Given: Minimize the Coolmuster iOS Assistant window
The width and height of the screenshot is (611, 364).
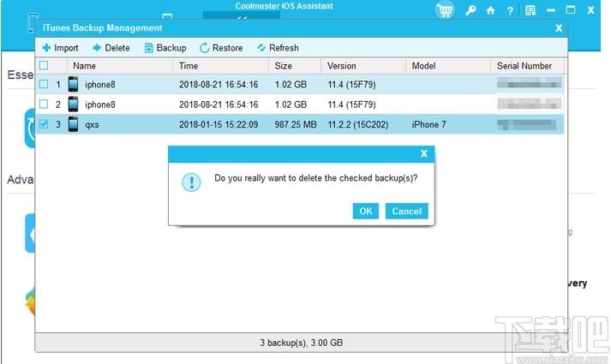Looking at the screenshot, I should 551,10.
